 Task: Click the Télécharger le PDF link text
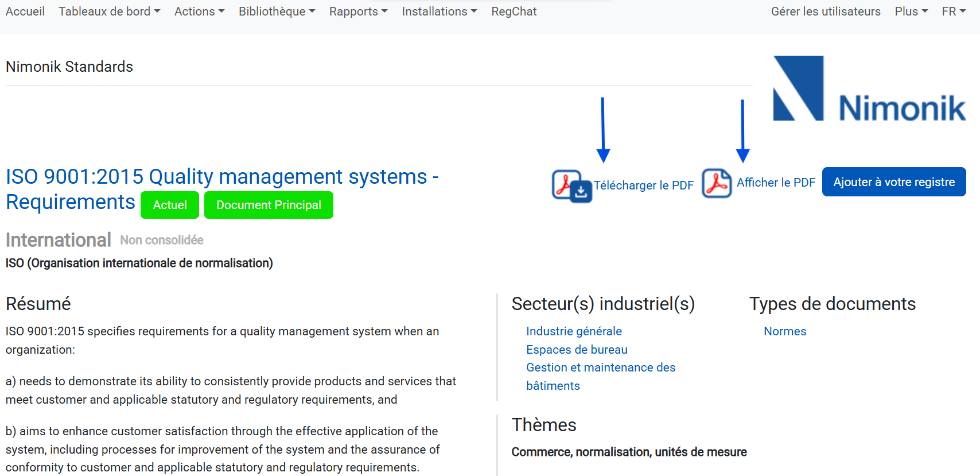click(x=644, y=185)
